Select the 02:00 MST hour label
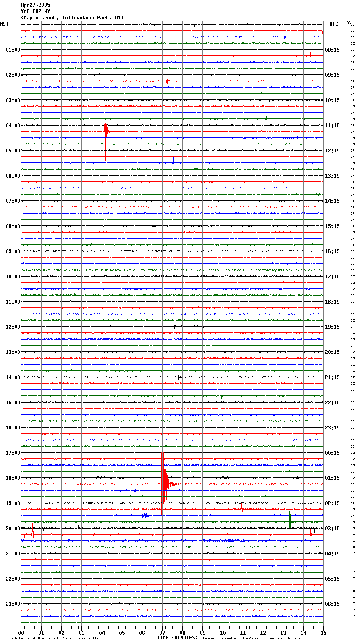Viewport: 357px width, 644px height. point(13,75)
